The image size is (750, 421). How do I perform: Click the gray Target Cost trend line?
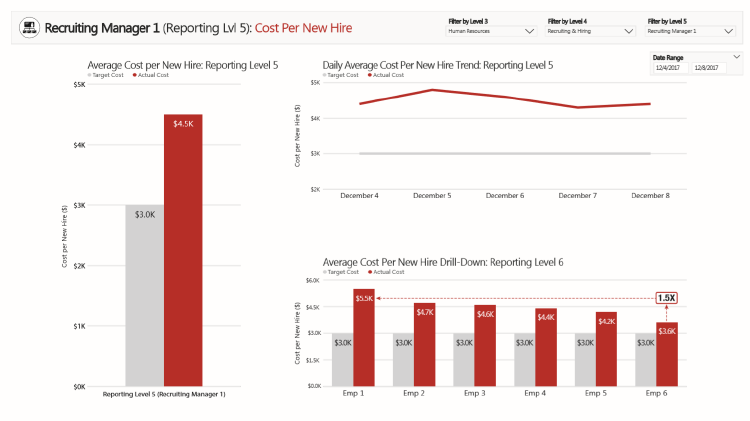(505, 154)
